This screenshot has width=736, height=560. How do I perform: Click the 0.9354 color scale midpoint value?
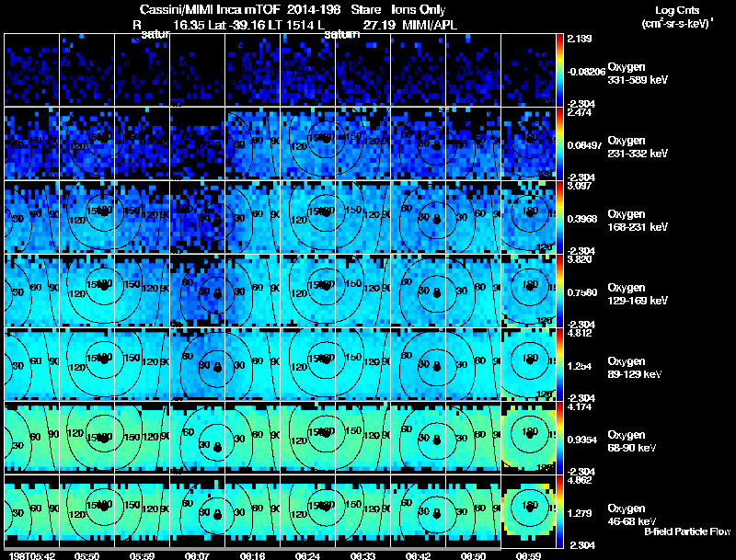point(582,440)
